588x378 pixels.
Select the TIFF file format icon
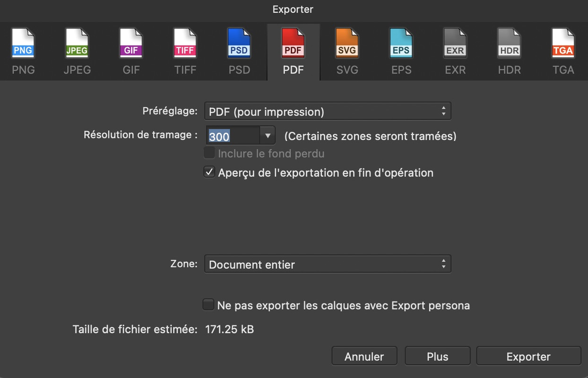[185, 44]
